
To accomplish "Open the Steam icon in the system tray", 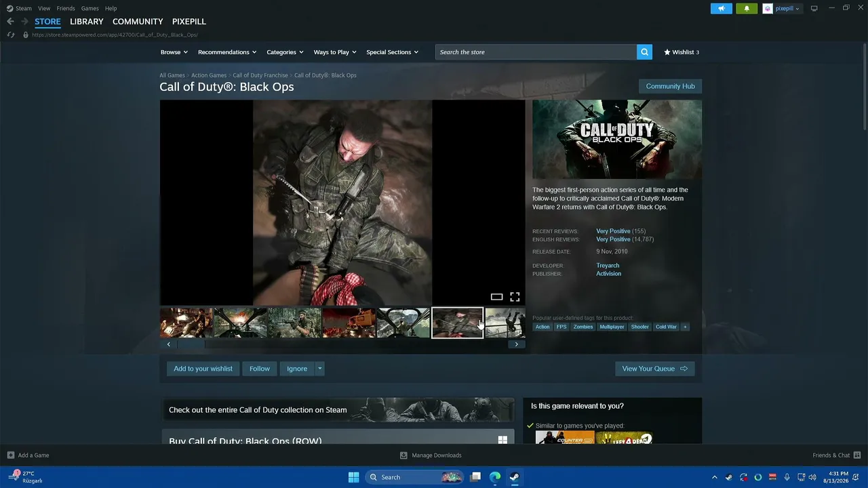I will 729,477.
